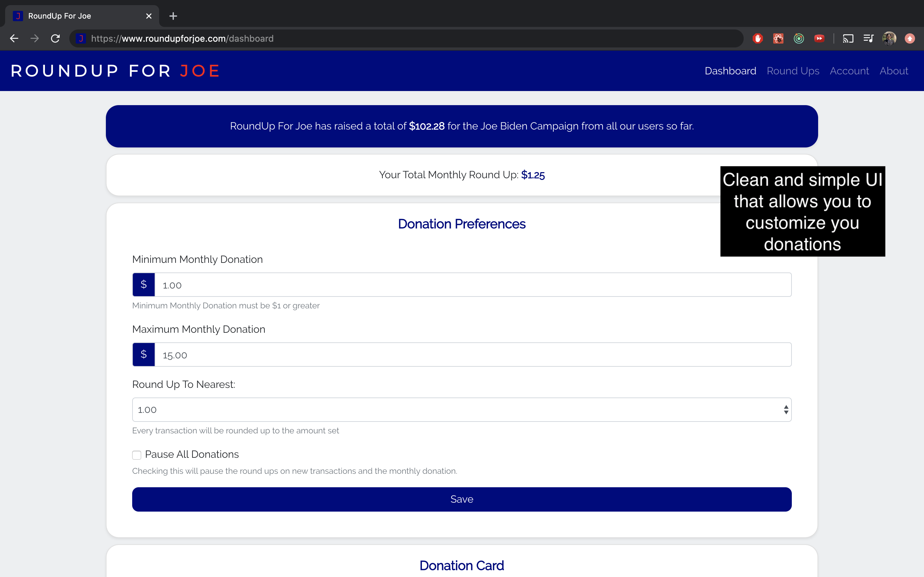Open the Round Ups nav menu item

coord(793,71)
